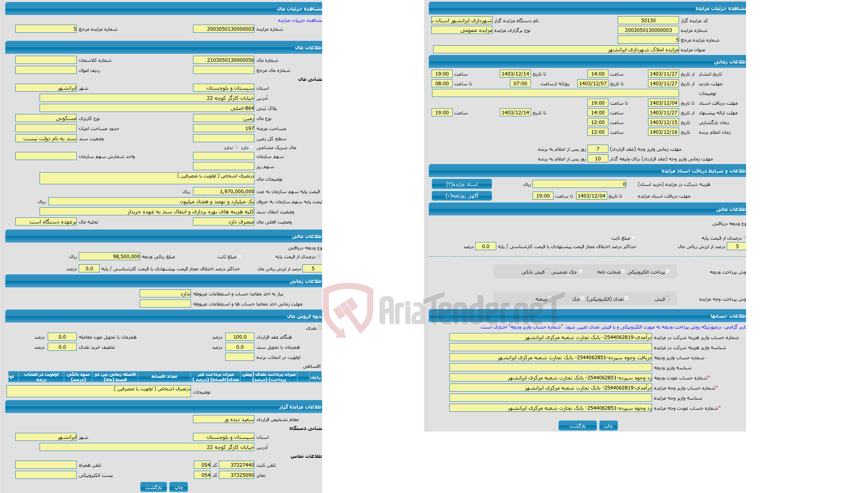Click the print icon on right panel
This screenshot has width=868, height=493.
tap(608, 426)
